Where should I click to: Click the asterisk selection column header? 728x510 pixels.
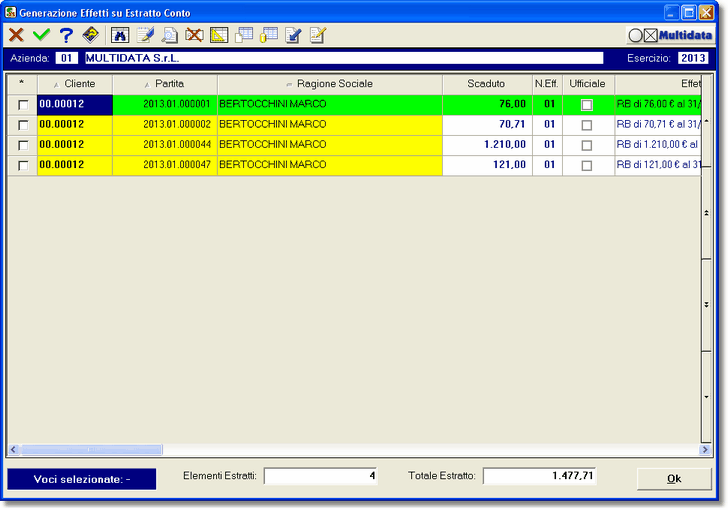[x=22, y=84]
